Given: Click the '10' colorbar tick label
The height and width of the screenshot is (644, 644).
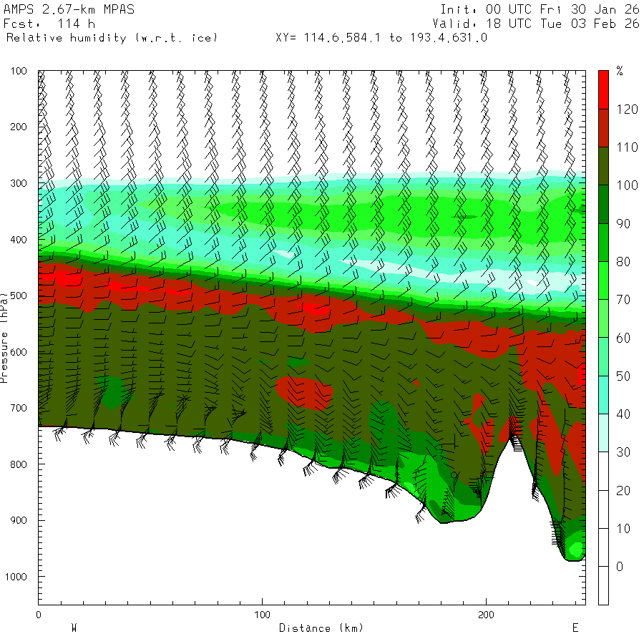Looking at the screenshot, I should (x=623, y=529).
